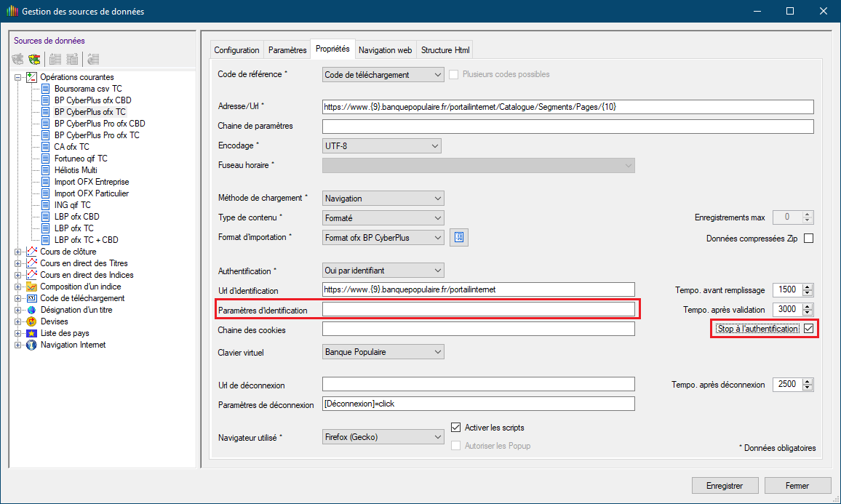Viewport: 841px width, 504px height.
Task: Click the Désignation d'un titre globe icon
Action: pyautogui.click(x=31, y=310)
